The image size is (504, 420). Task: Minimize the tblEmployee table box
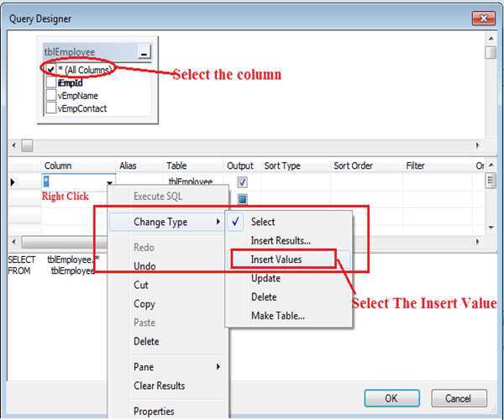144,53
